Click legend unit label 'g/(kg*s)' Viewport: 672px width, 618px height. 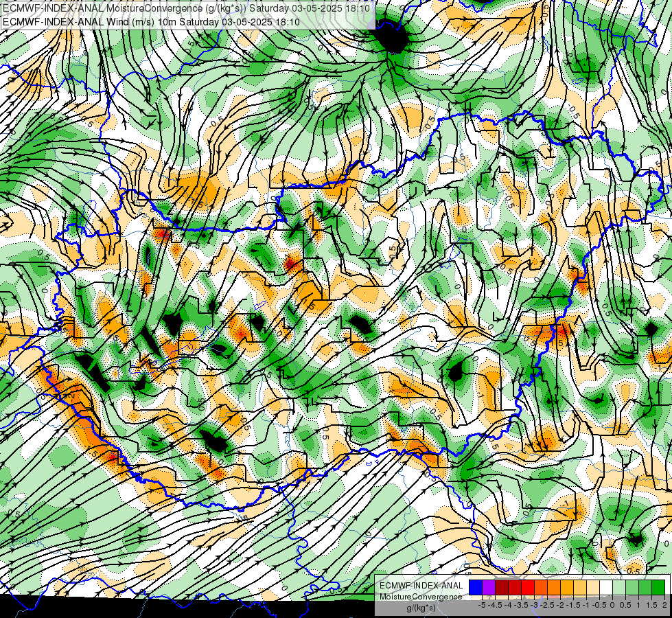click(421, 608)
